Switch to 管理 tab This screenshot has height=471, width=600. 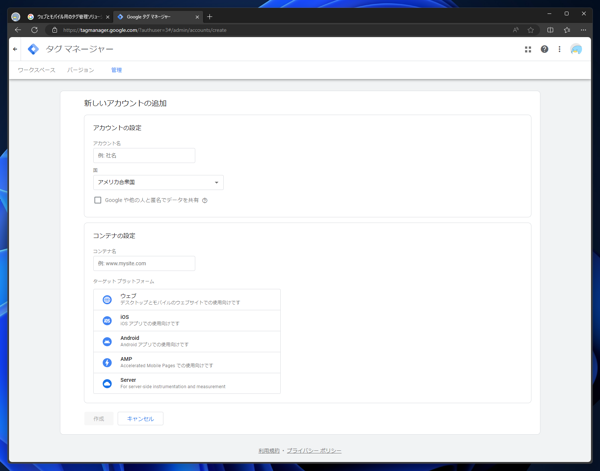[x=116, y=70]
